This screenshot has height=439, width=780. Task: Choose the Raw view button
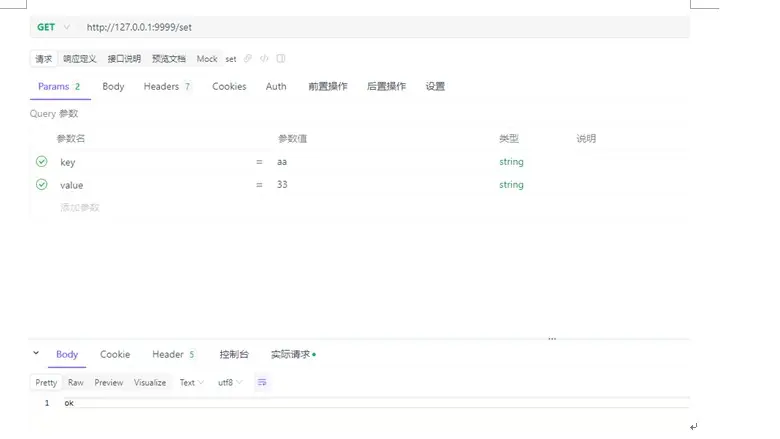(76, 382)
